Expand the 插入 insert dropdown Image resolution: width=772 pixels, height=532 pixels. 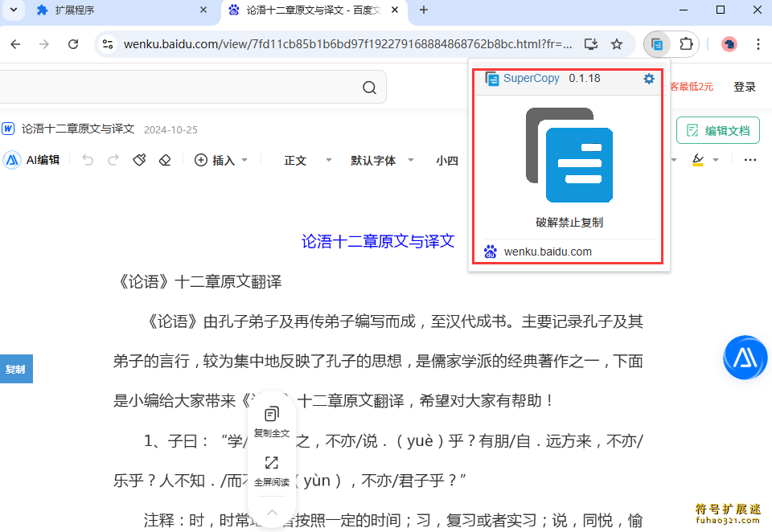point(222,160)
